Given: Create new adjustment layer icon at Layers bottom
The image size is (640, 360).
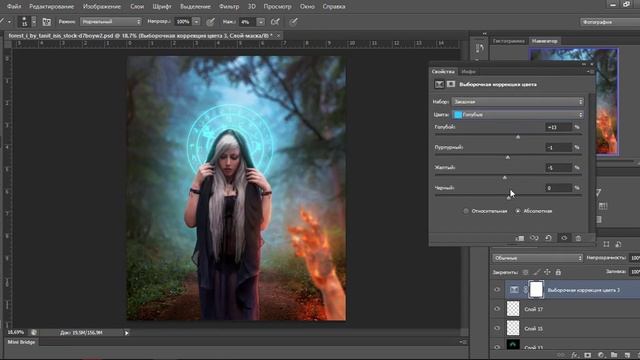Looking at the screenshot, I should 601,356.
